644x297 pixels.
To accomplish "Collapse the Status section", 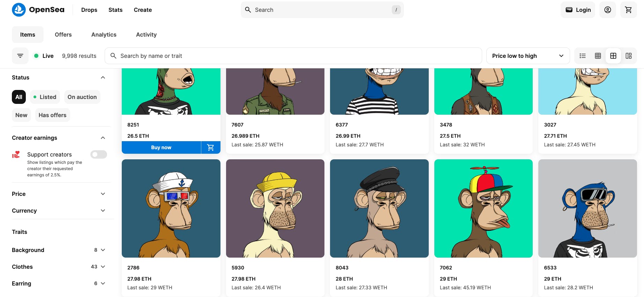I will 103,77.
